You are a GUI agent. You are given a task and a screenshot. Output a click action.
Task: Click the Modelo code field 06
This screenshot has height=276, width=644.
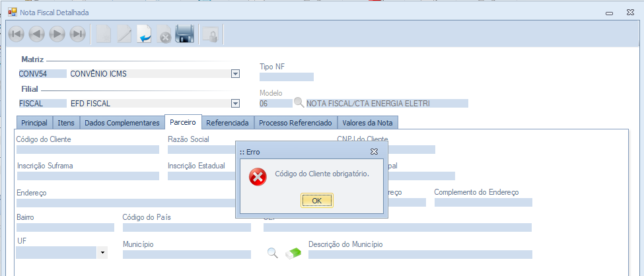tap(276, 104)
